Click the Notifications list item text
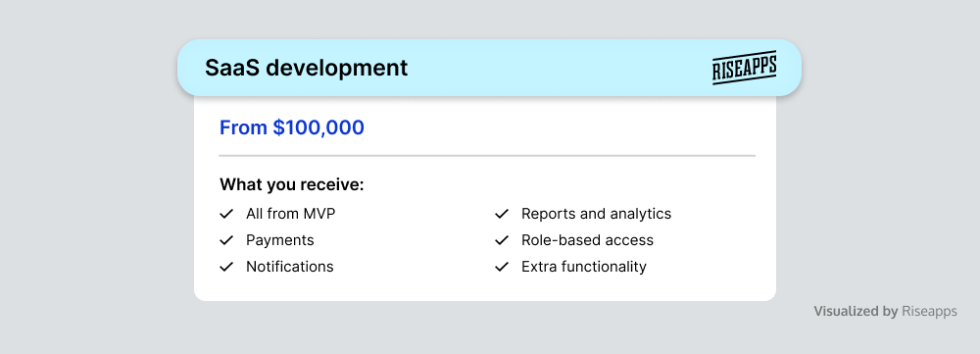The height and width of the screenshot is (354, 980). tap(290, 267)
